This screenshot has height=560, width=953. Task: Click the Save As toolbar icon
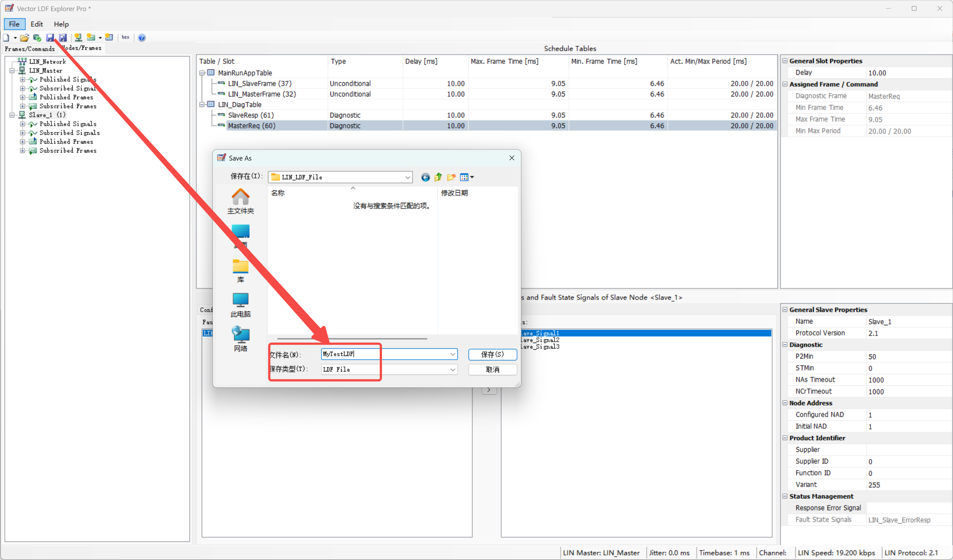click(63, 37)
